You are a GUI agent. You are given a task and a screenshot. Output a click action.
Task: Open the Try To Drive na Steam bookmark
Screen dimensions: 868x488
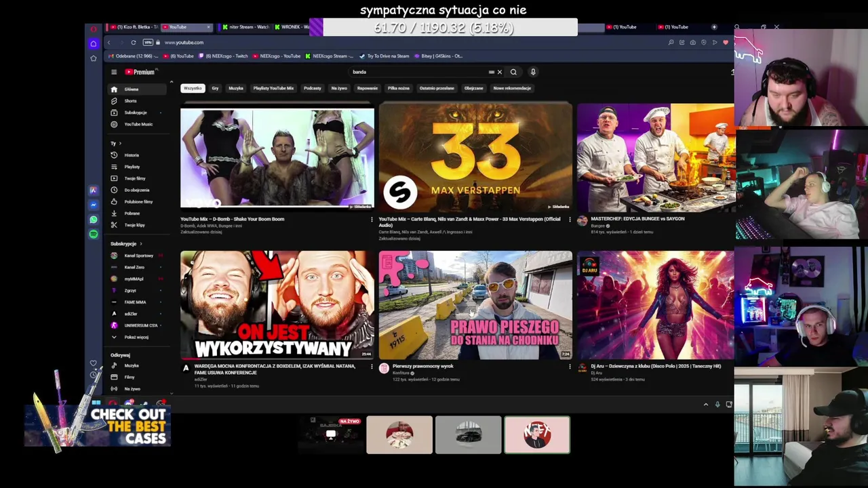click(x=384, y=56)
